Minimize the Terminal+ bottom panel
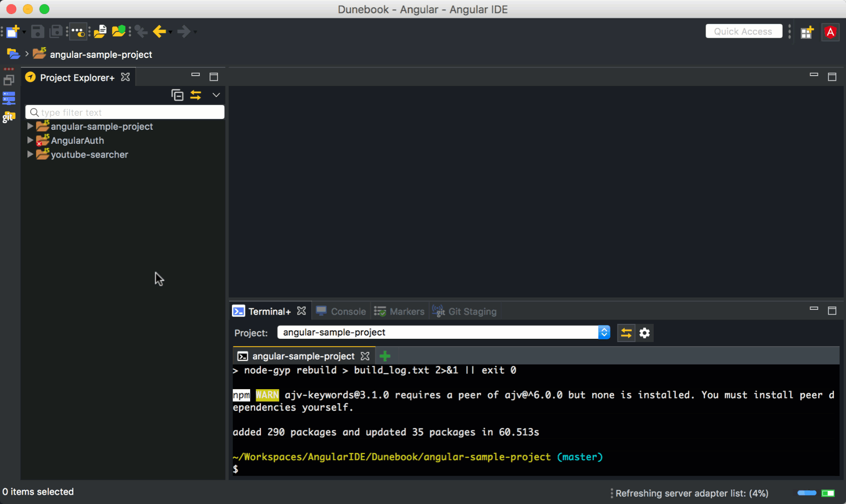 [x=814, y=308]
